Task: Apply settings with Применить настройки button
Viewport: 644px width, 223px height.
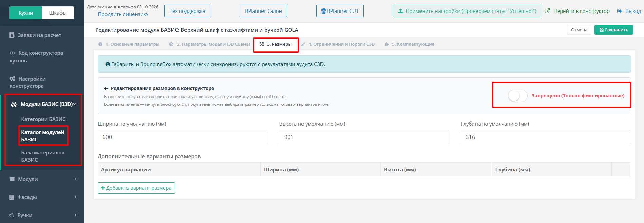Action: (x=467, y=11)
